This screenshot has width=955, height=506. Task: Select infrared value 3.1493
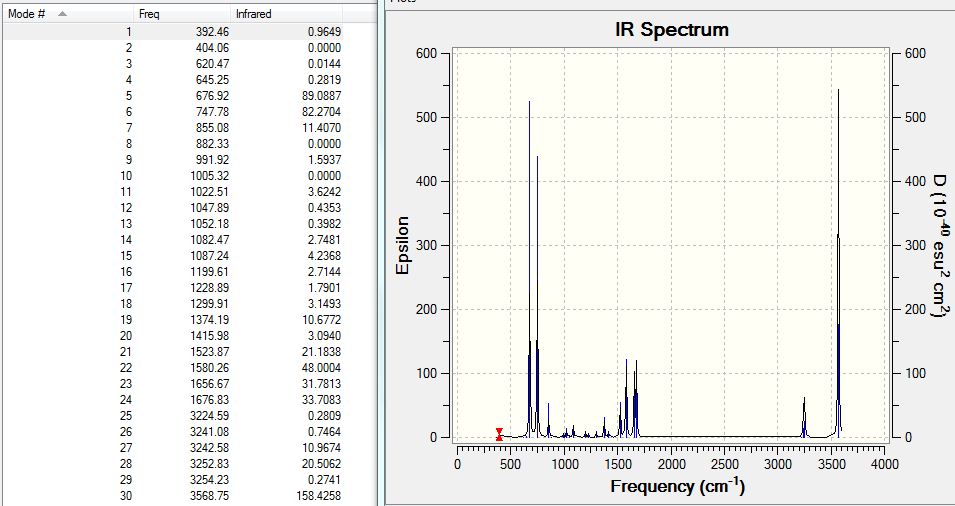point(324,304)
